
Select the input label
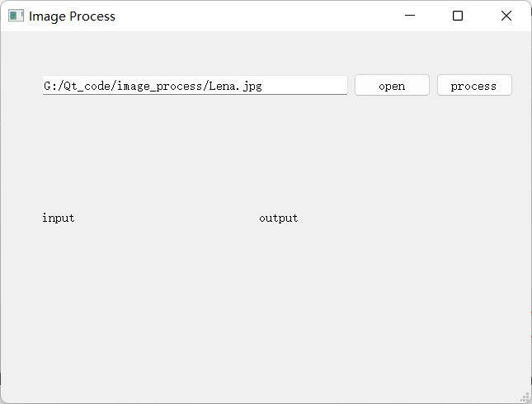click(x=58, y=218)
